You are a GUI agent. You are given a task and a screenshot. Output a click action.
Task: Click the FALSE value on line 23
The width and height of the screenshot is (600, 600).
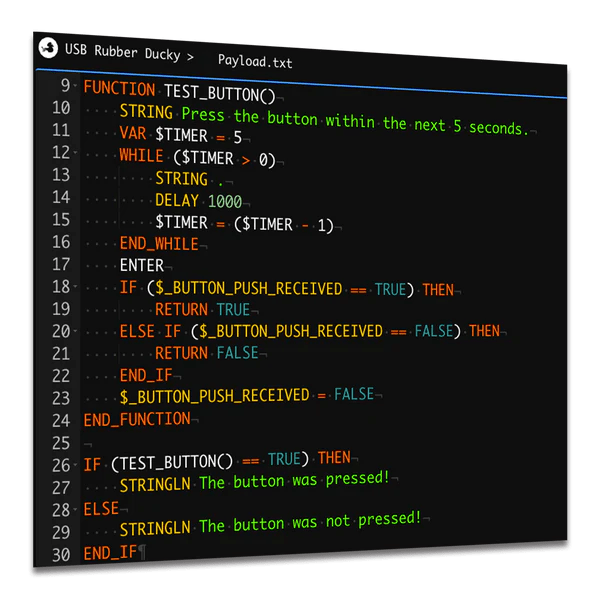pyautogui.click(x=354, y=394)
